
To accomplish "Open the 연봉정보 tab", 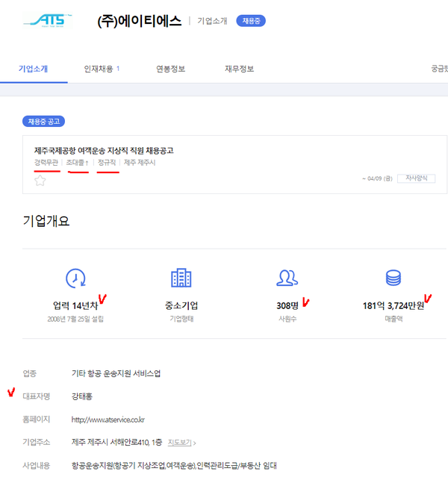I will coord(170,69).
